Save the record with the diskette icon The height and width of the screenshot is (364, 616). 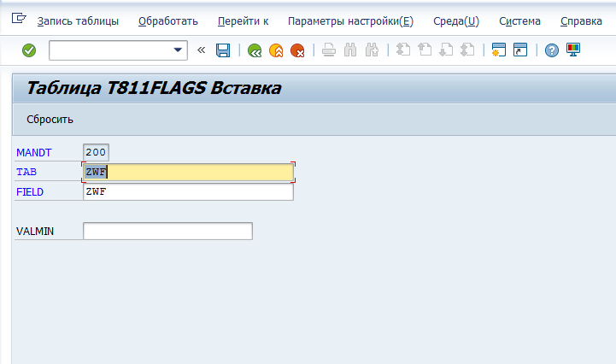click(x=223, y=50)
